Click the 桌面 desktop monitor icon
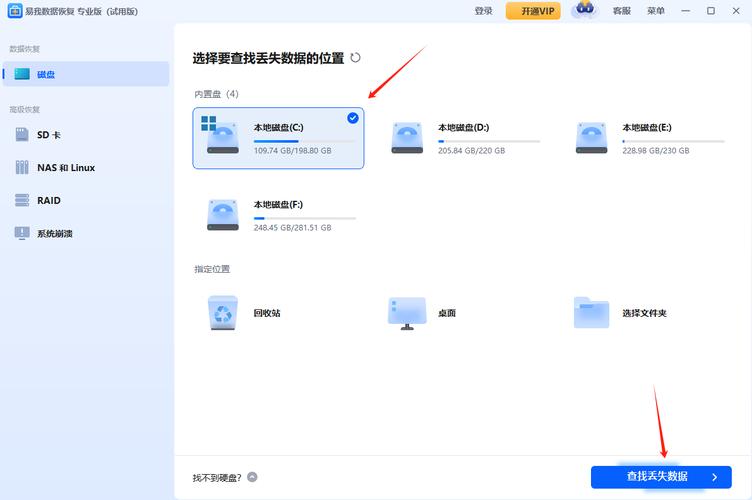752x500 pixels. (x=407, y=314)
